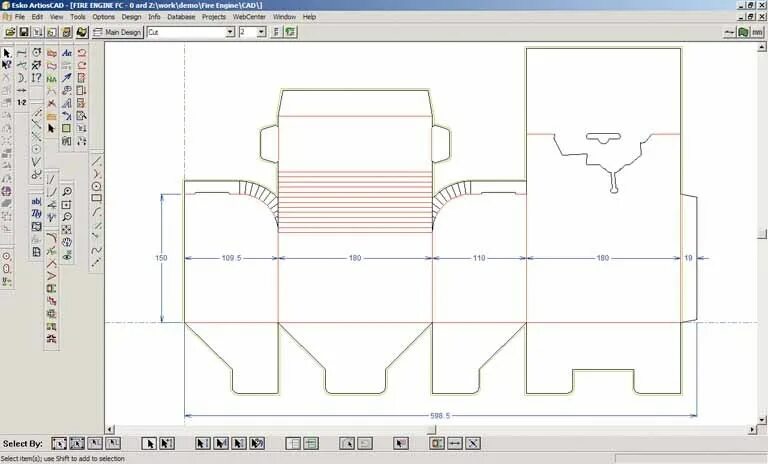The width and height of the screenshot is (768, 464).
Task: Open the Design menu
Action: tap(131, 17)
